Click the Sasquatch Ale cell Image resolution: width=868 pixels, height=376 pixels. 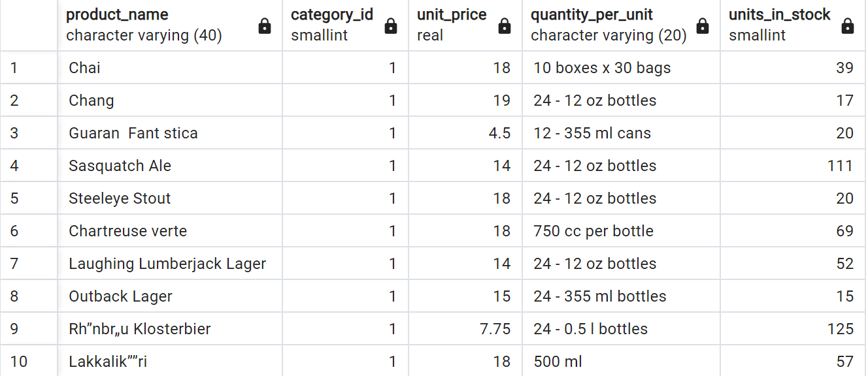click(x=170, y=166)
